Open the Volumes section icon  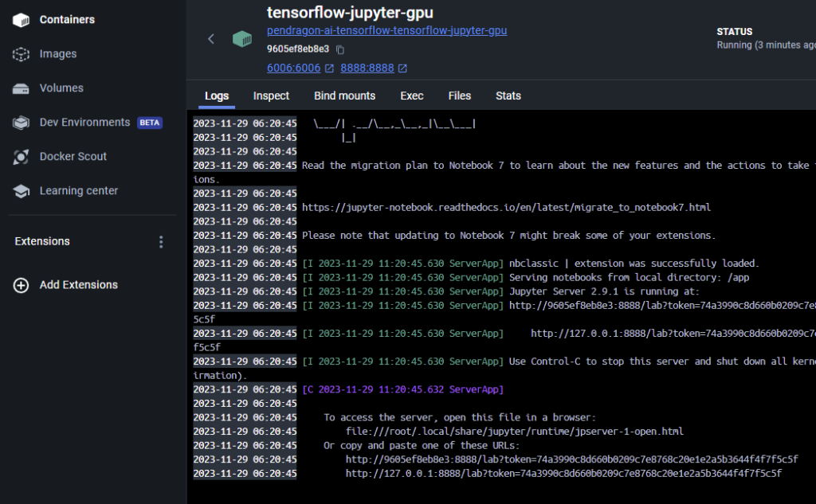[x=21, y=88]
